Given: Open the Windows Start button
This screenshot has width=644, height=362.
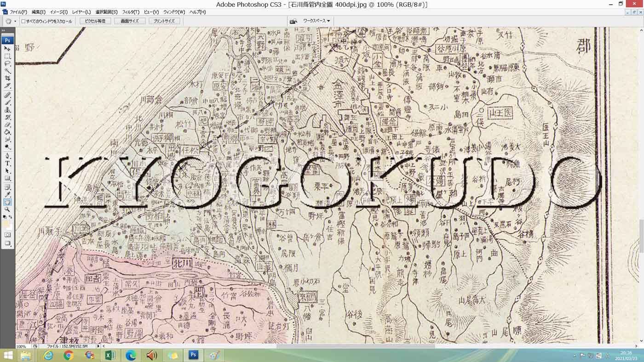Looking at the screenshot, I should (8, 356).
